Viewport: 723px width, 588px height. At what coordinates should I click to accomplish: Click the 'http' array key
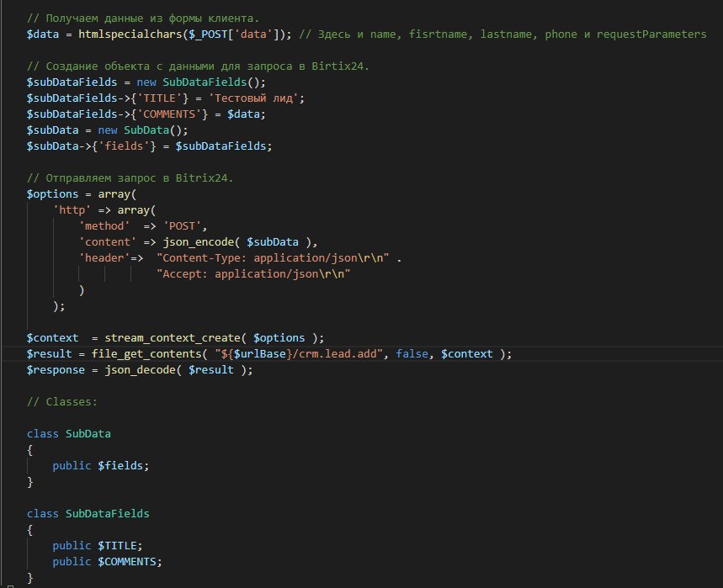(x=72, y=210)
